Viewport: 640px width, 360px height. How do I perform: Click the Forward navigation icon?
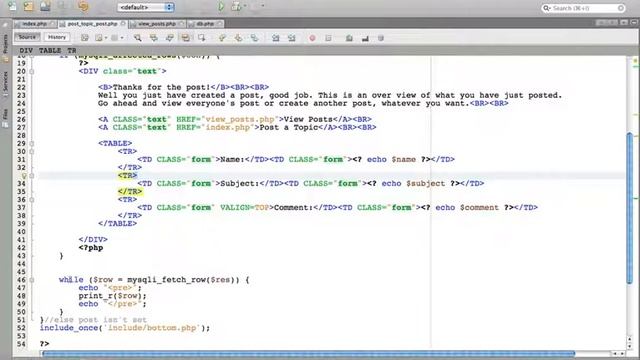tap(115, 38)
